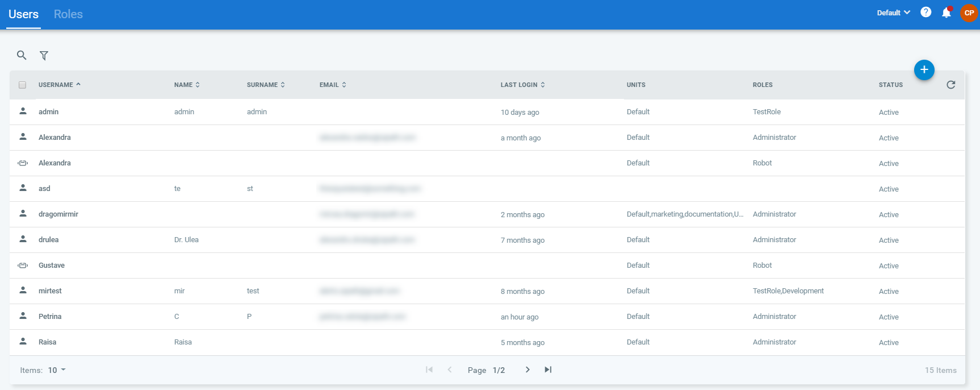Click the user icon for Petrina row
The height and width of the screenshot is (390, 980).
(23, 316)
